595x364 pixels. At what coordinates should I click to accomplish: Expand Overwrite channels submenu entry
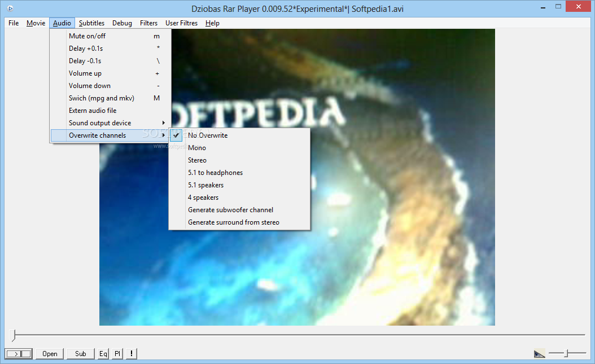coord(111,135)
